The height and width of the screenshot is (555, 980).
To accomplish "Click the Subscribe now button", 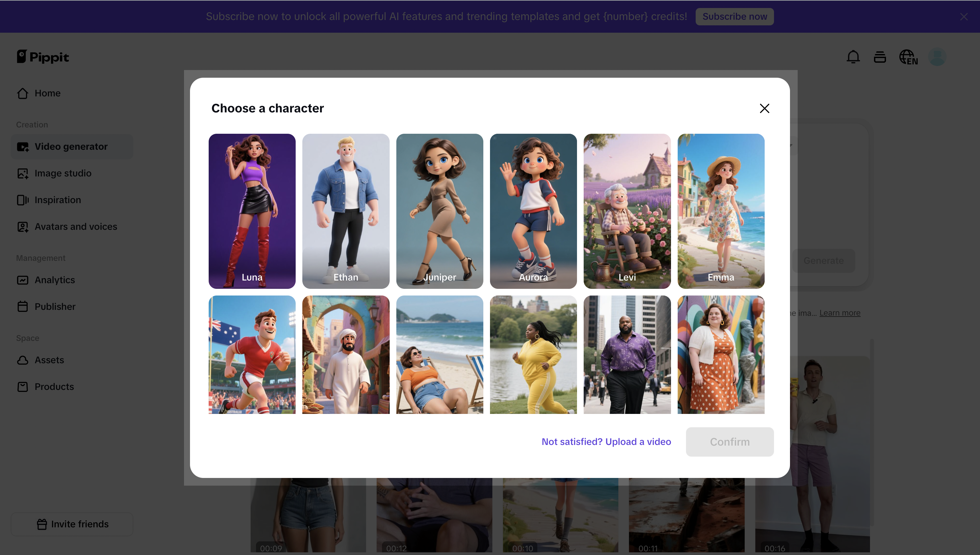I will (734, 17).
